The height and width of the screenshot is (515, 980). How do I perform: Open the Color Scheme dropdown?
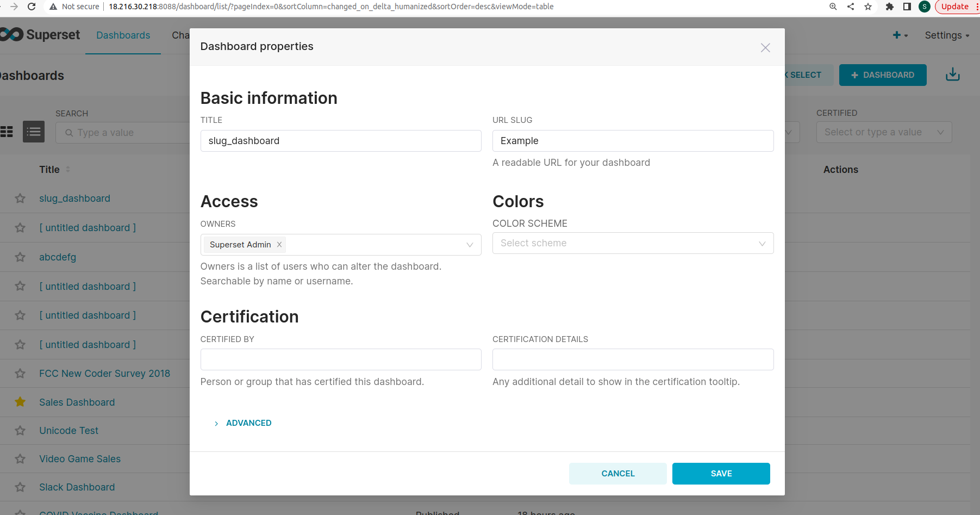click(x=633, y=243)
